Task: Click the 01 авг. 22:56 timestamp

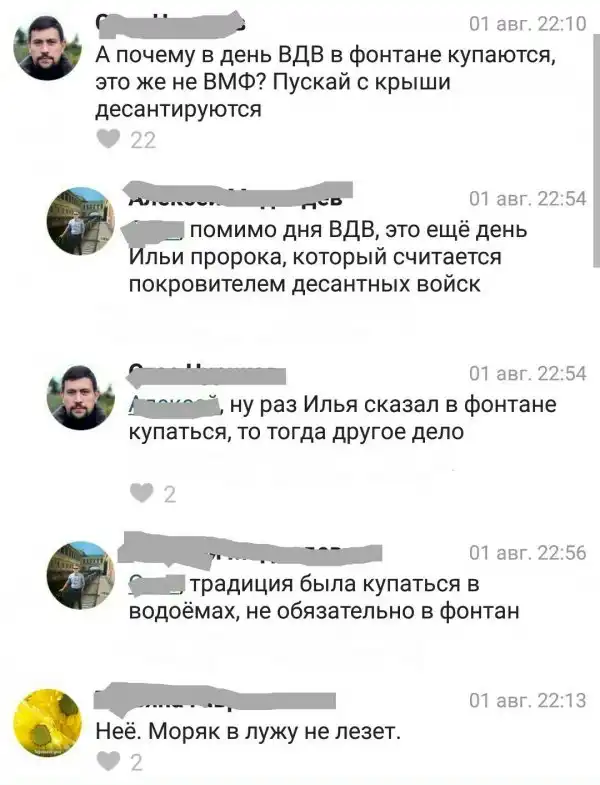Action: click(x=527, y=553)
